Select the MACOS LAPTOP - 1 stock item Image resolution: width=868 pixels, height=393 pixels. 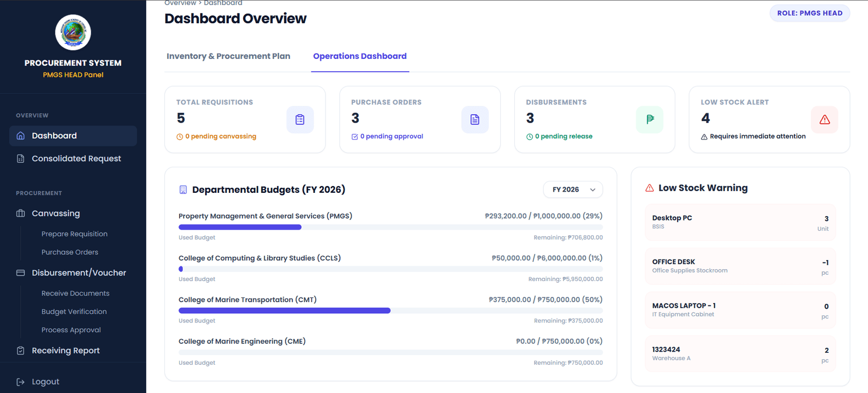click(740, 310)
